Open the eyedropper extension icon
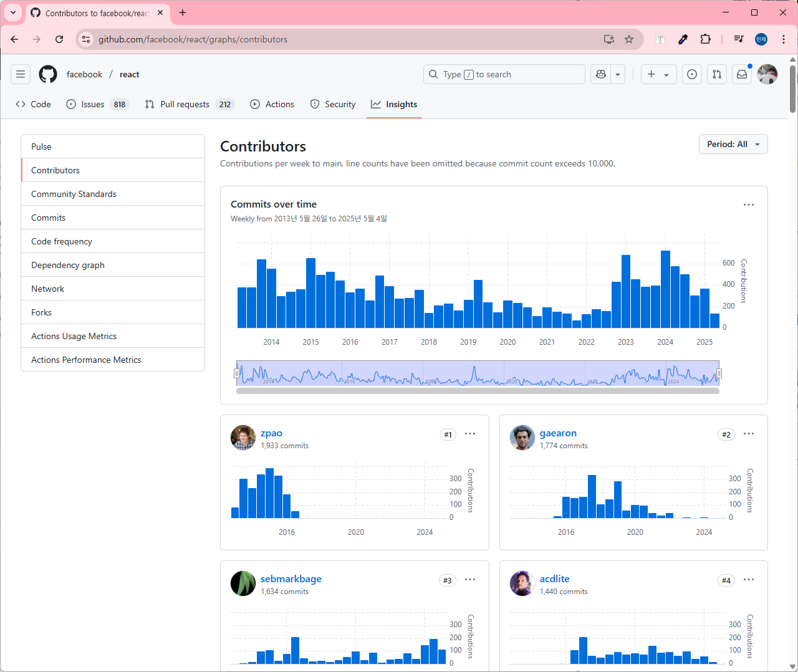The width and height of the screenshot is (798, 672). pyautogui.click(x=683, y=39)
